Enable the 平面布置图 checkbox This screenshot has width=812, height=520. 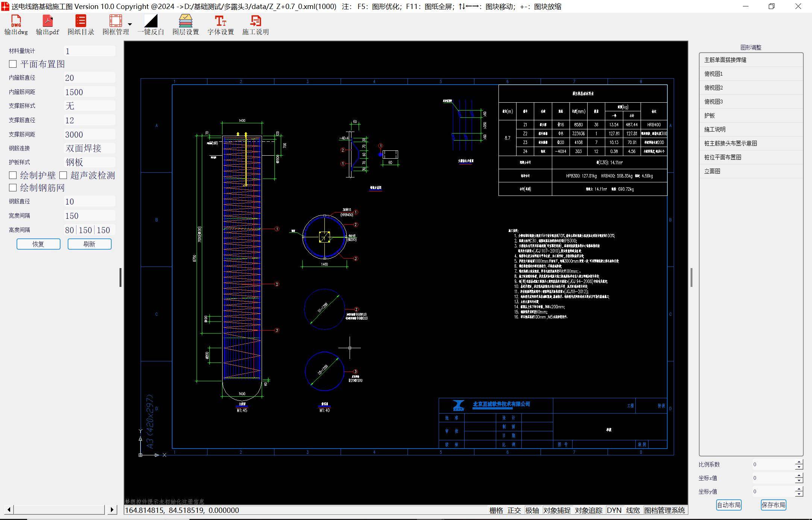[13, 64]
